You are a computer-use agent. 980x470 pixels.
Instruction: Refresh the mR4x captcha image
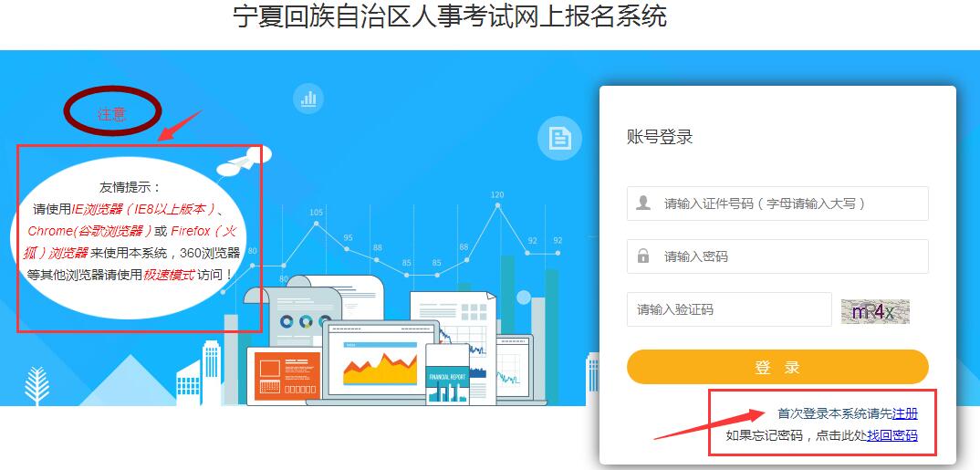(x=875, y=310)
